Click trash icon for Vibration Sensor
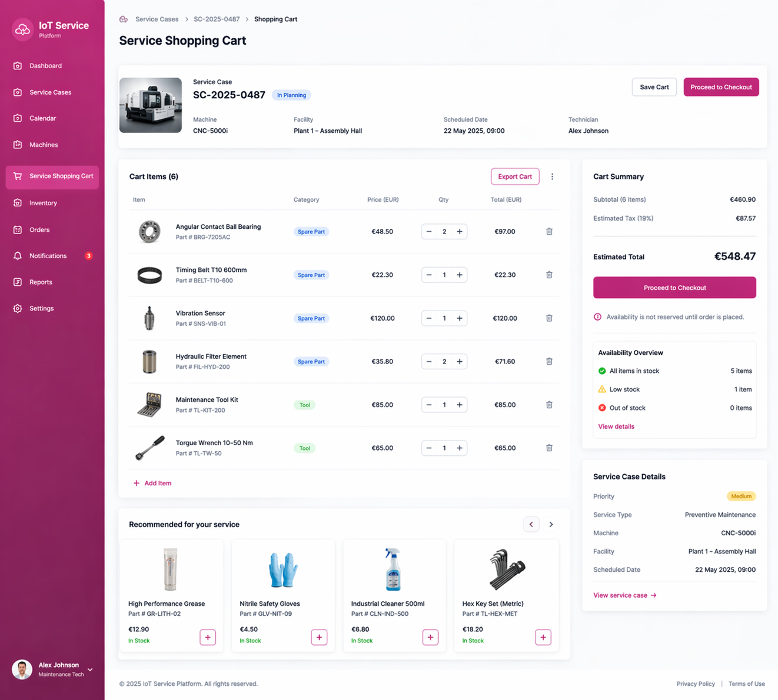This screenshot has height=700, width=778. [549, 318]
